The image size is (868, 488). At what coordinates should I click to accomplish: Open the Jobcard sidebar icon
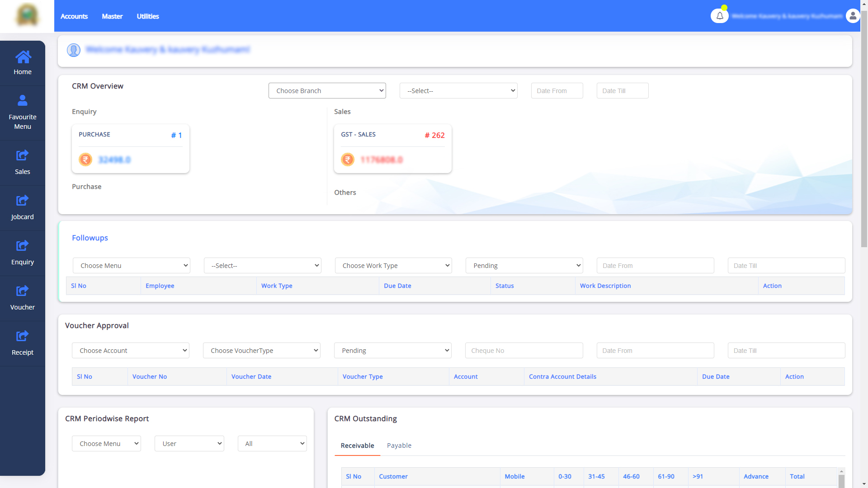23,201
